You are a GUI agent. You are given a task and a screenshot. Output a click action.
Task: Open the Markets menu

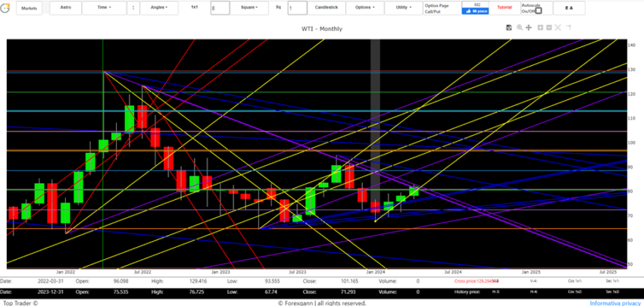pos(29,8)
